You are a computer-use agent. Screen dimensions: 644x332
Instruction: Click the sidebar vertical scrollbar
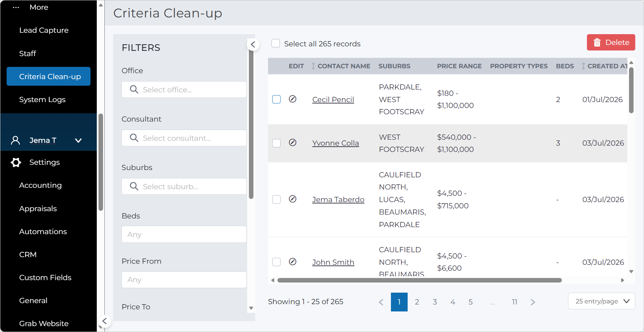tap(101, 162)
